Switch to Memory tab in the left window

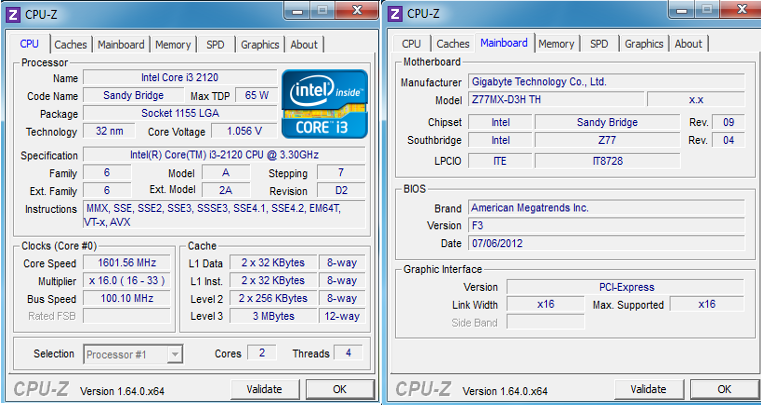point(173,45)
